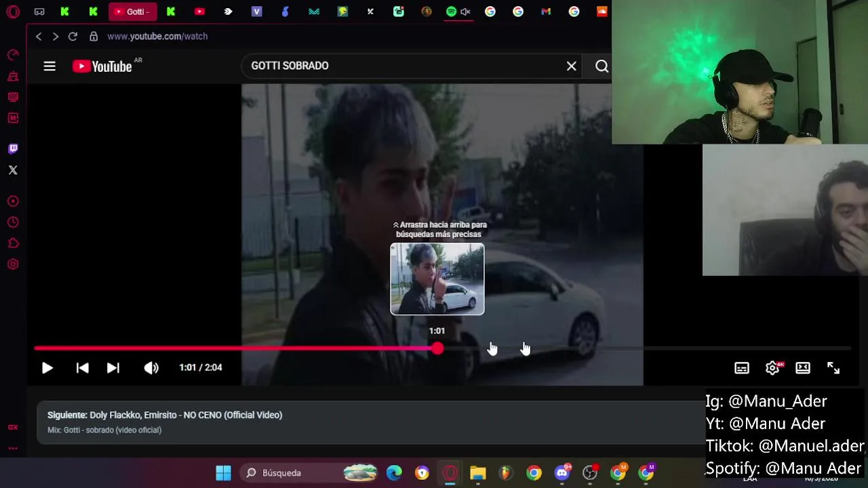The width and height of the screenshot is (868, 488).
Task: Switch the player to theater mode
Action: coord(803,368)
